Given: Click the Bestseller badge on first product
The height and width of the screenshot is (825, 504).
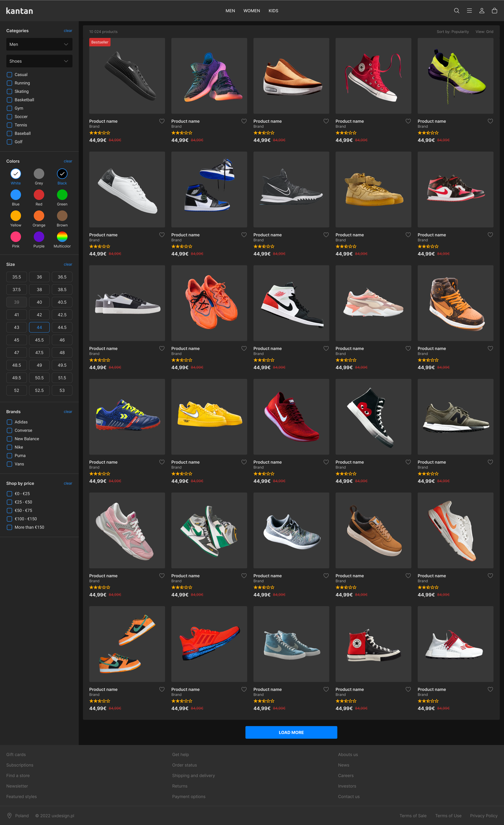Looking at the screenshot, I should click(x=100, y=42).
